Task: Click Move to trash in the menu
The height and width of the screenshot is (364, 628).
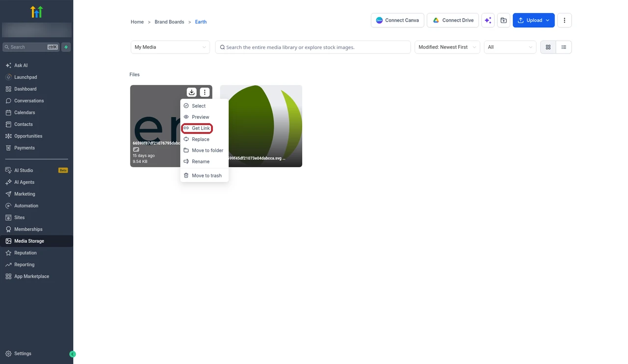Action: click(204, 175)
